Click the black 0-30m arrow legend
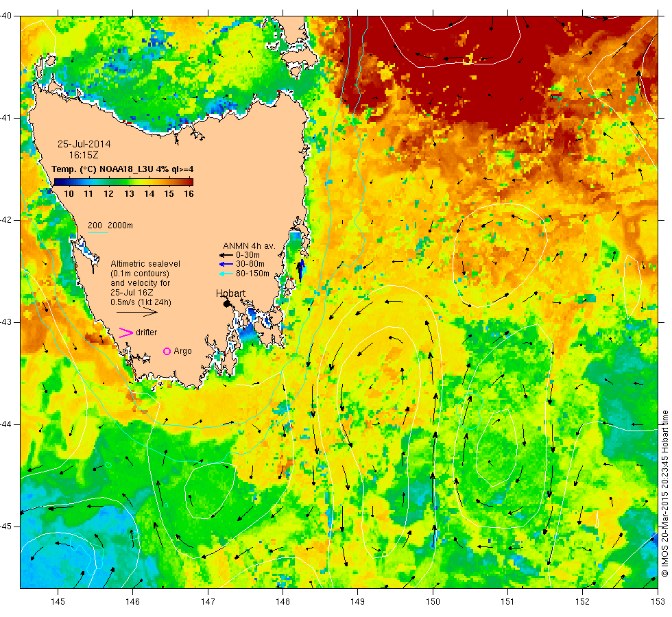This screenshot has width=672, height=617. coord(226,255)
